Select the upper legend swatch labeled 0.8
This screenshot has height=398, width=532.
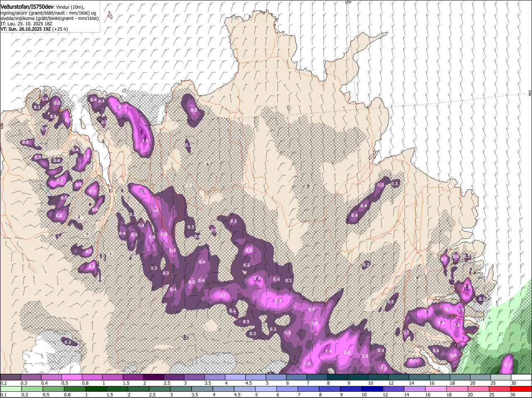92,377
